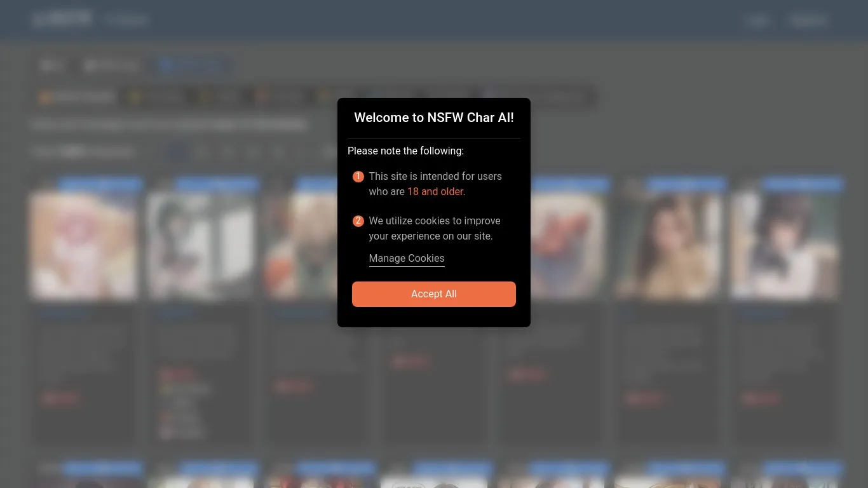Switch to the Sign Up item in the navbar
The height and width of the screenshot is (488, 868).
tap(808, 20)
